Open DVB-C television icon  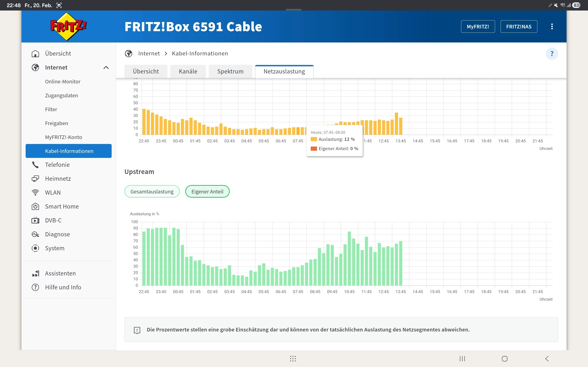point(35,220)
